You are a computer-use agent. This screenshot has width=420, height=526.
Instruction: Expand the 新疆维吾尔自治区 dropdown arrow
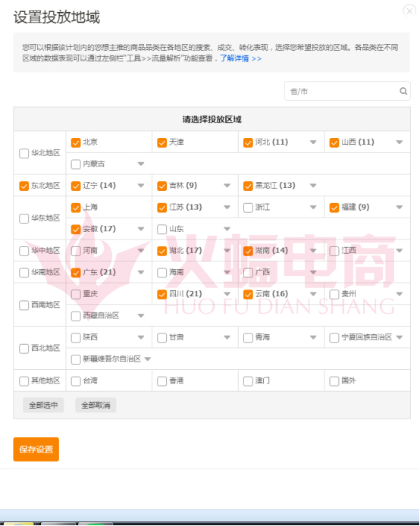[x=148, y=359]
